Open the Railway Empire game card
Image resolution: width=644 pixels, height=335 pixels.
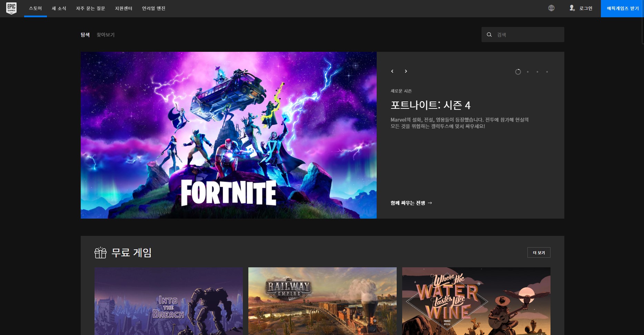pos(323,301)
